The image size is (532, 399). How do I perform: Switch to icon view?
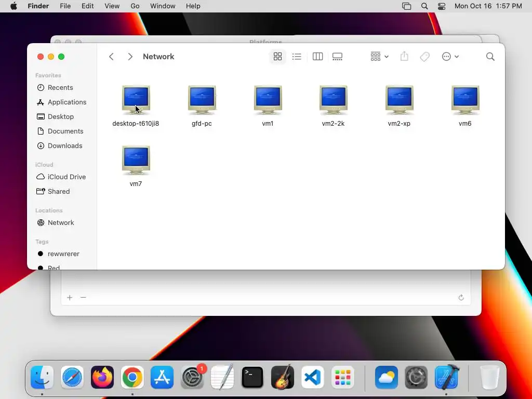277,57
